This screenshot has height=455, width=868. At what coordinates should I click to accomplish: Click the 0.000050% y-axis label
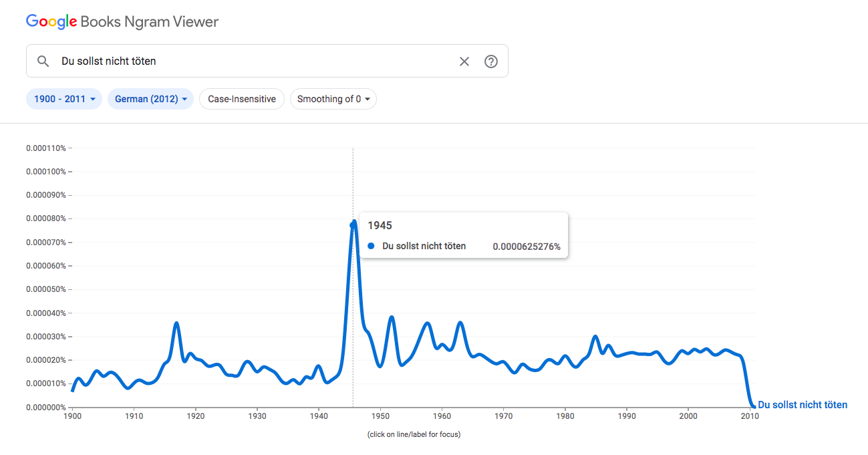pos(47,289)
